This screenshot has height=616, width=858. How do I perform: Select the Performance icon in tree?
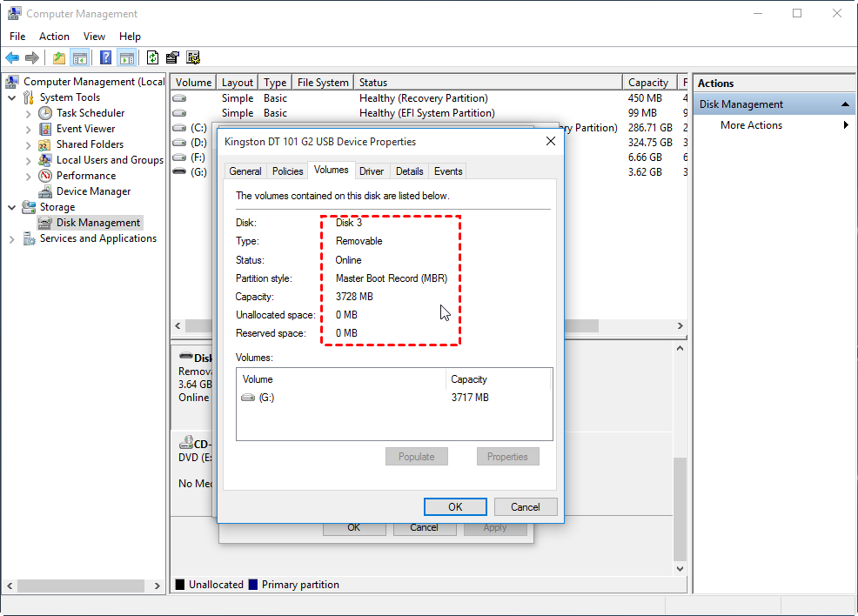[x=45, y=176]
